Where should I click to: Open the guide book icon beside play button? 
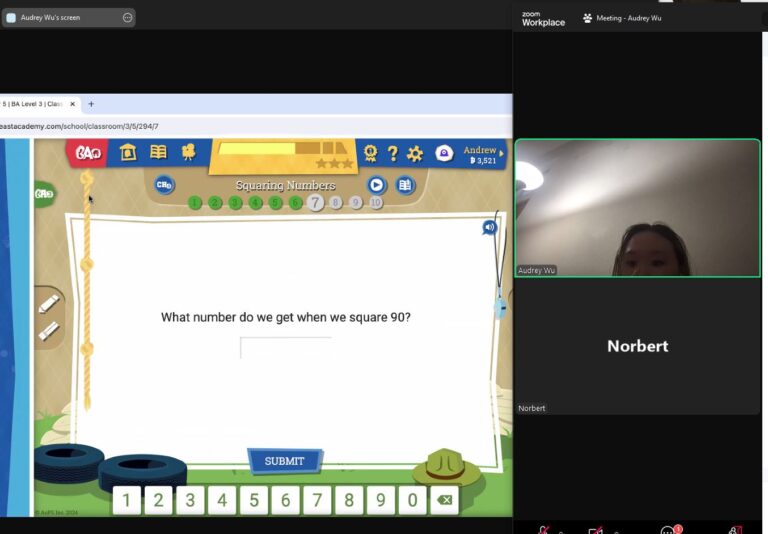[405, 185]
